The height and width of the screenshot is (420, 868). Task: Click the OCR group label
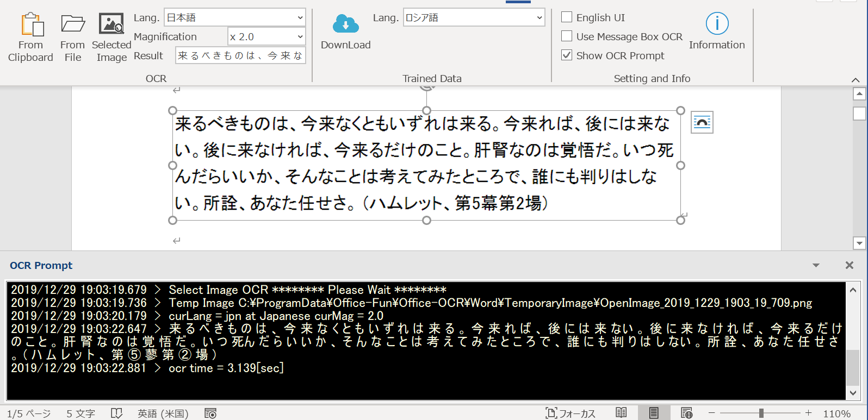156,78
